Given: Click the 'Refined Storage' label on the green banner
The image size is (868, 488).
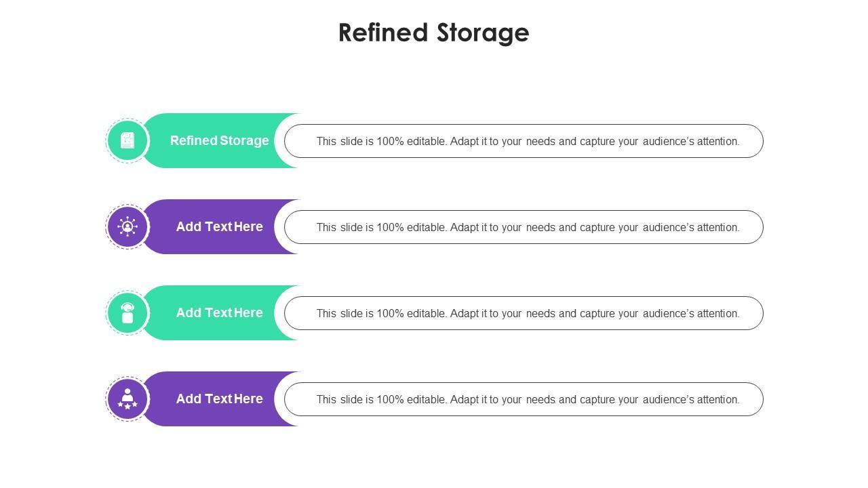Looking at the screenshot, I should 219,140.
